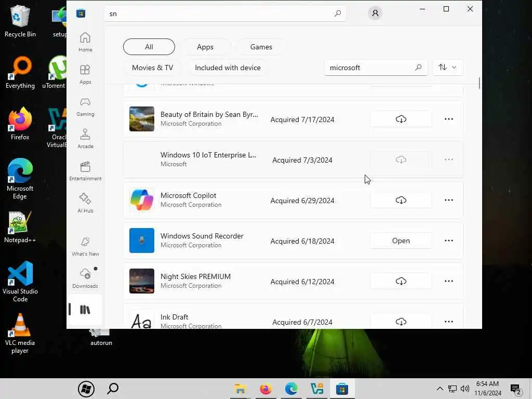The image size is (532, 399).
Task: Click magnifier icon in library filter box
Action: [418, 68]
